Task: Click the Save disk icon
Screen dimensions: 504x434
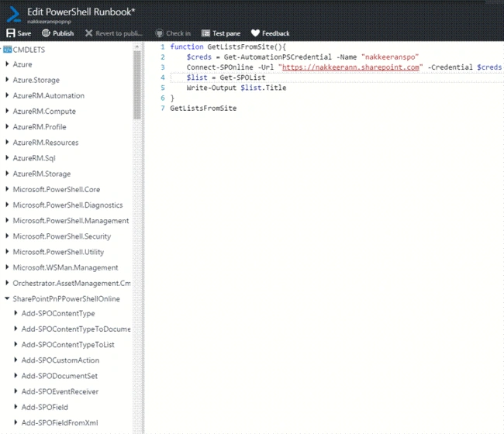Action: click(x=11, y=33)
